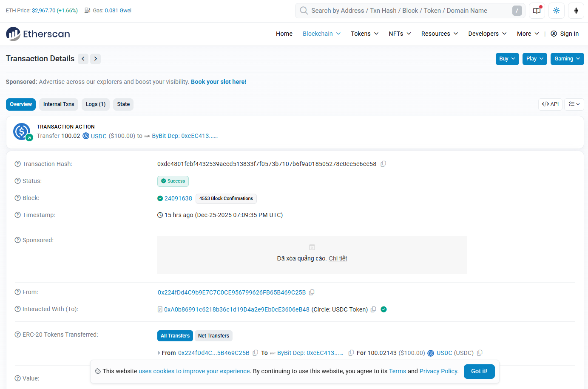Viewport: 588px width, 389px height.
Task: Open the Buy dropdown
Action: click(x=507, y=59)
